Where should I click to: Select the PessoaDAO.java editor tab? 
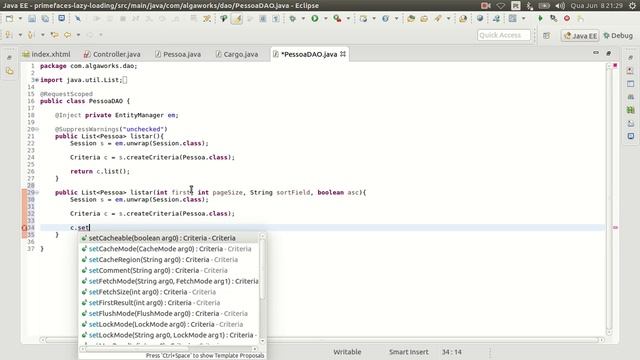[x=309, y=54]
